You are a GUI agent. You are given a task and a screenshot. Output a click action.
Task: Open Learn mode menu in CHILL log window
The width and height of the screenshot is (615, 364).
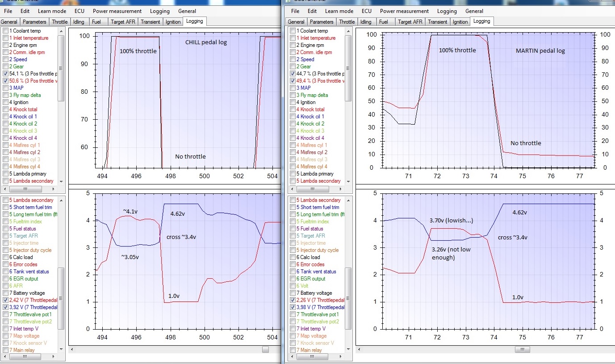coord(52,11)
